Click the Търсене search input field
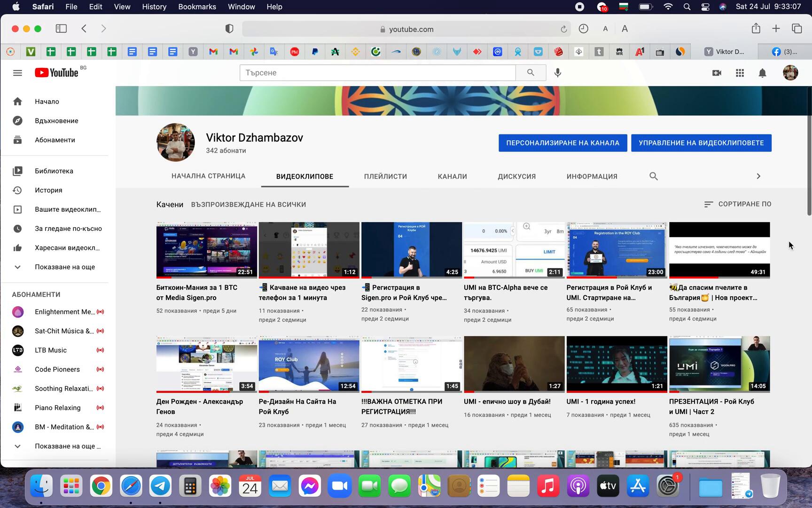The image size is (812, 508). 377,73
